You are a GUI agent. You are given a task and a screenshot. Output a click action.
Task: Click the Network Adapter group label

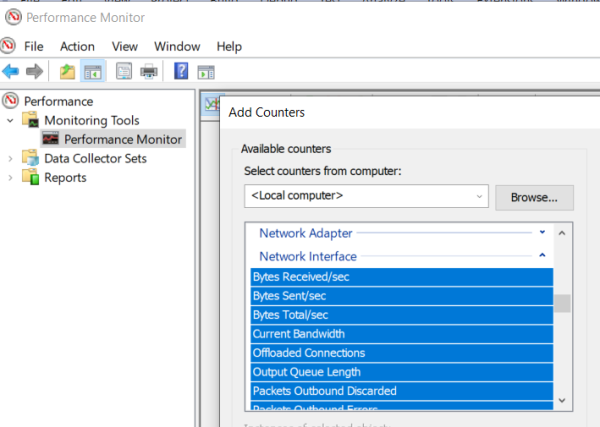[x=306, y=233]
